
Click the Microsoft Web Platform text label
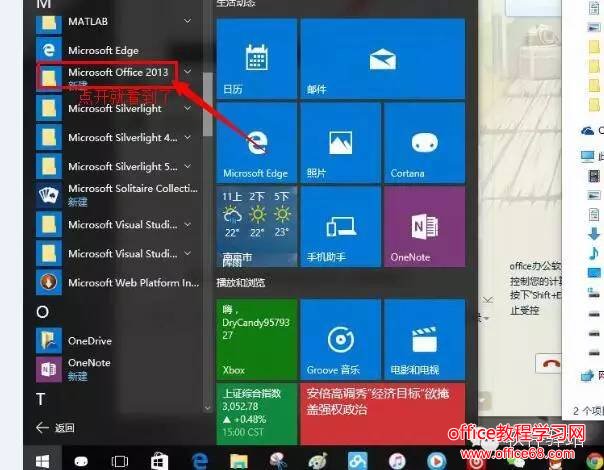pos(134,283)
